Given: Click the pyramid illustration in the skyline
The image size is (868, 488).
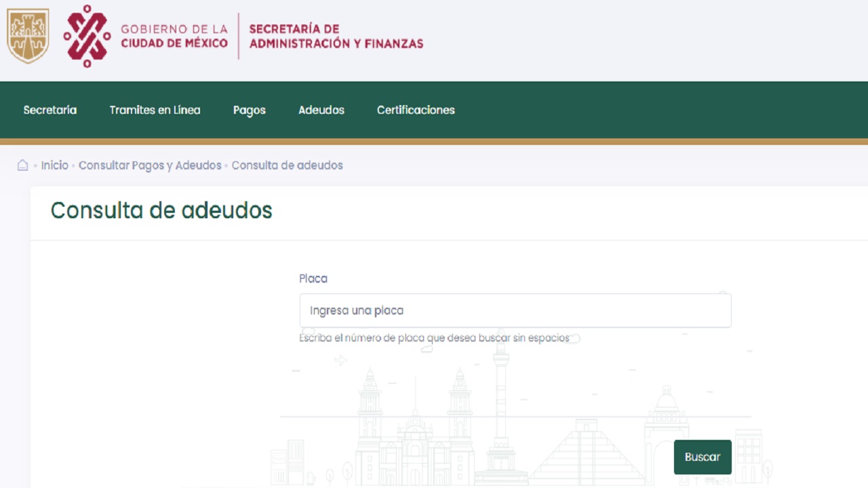Looking at the screenshot, I should point(587,449).
